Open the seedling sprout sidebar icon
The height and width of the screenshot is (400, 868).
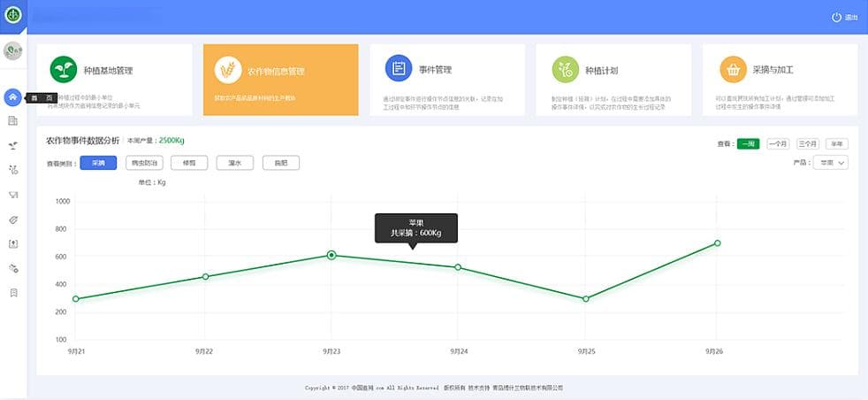pos(13,145)
